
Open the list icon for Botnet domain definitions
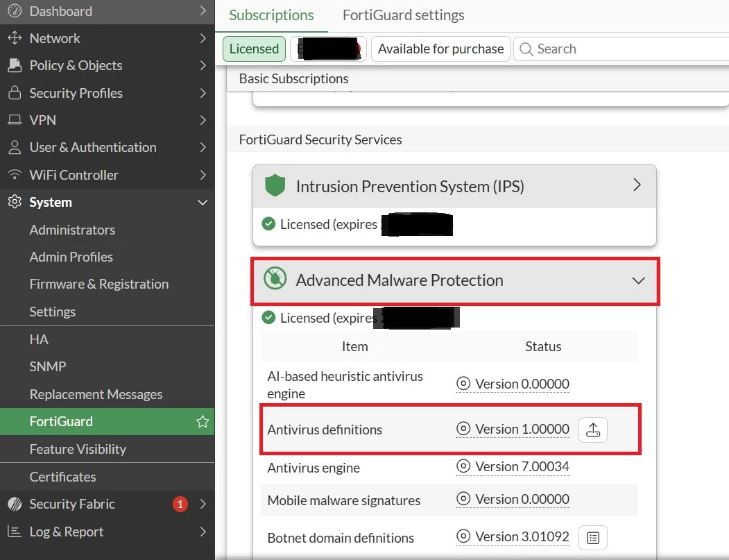[593, 538]
